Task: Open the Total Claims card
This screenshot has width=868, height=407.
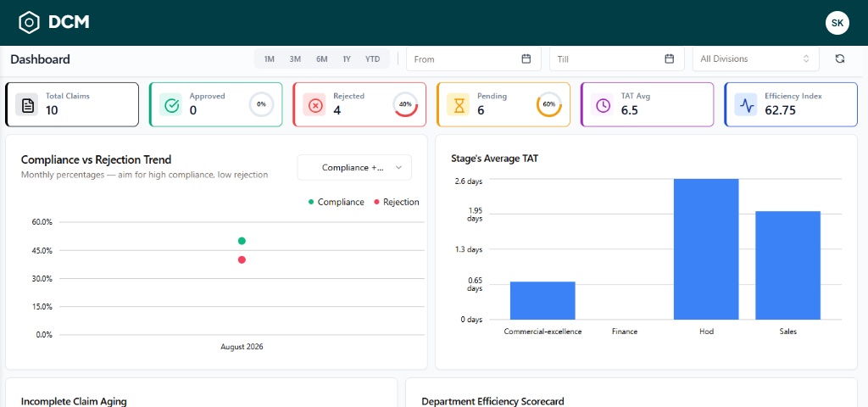Action: [72, 104]
